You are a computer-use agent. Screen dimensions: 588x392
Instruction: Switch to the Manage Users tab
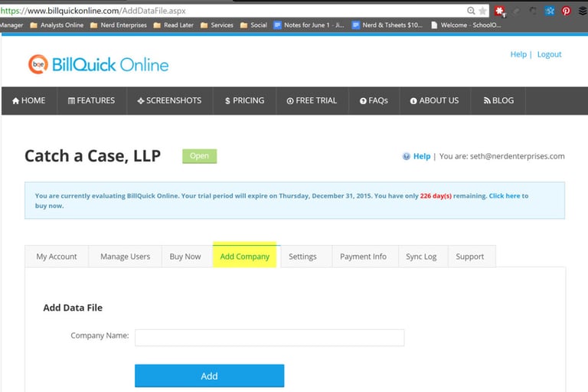coord(126,256)
